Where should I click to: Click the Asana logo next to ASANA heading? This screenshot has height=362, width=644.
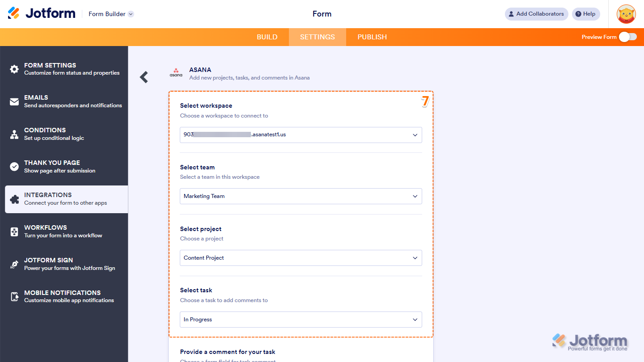[176, 73]
